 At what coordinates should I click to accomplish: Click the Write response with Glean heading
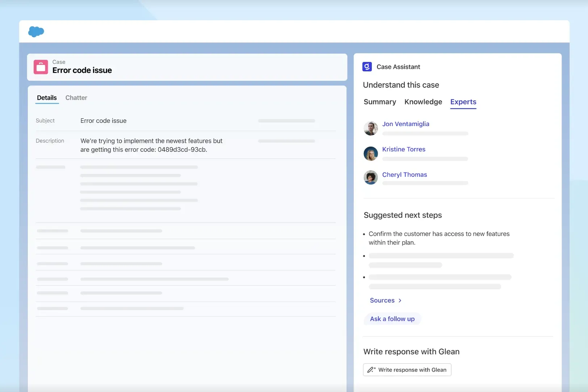click(x=412, y=352)
